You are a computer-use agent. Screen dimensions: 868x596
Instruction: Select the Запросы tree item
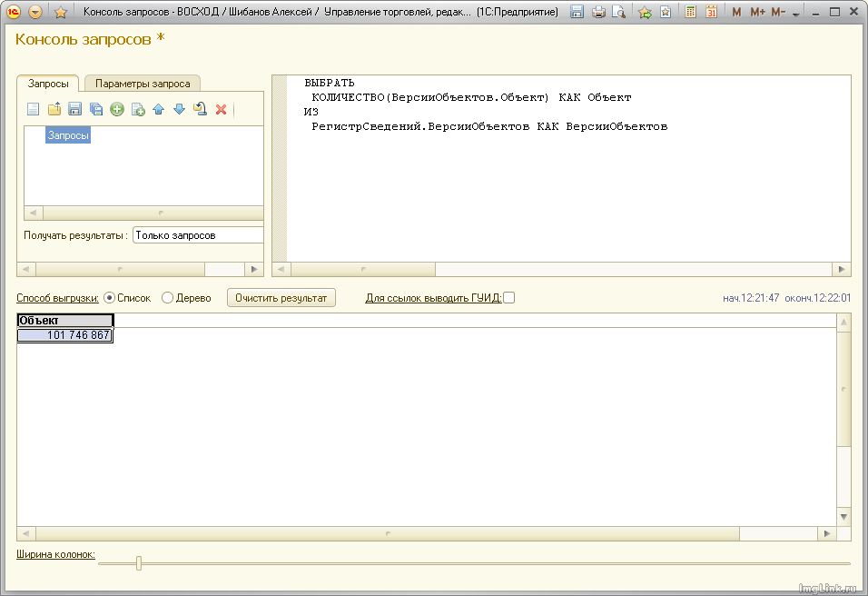[x=68, y=135]
